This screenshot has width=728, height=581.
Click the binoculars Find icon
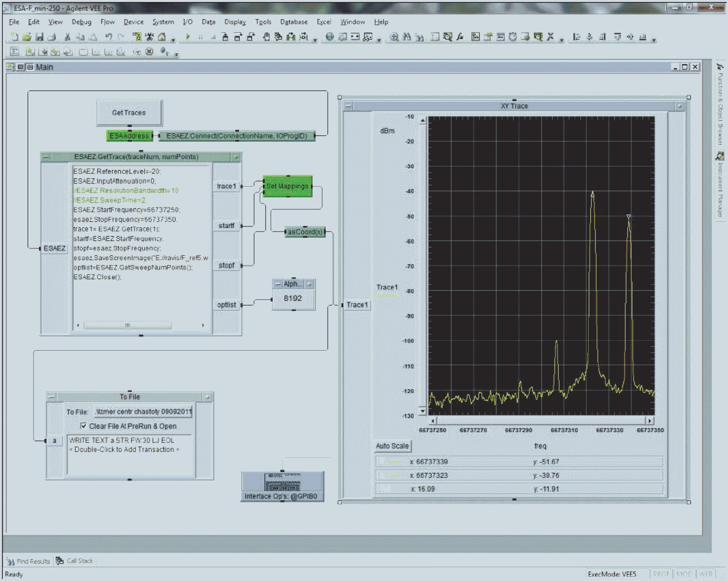tap(407, 37)
